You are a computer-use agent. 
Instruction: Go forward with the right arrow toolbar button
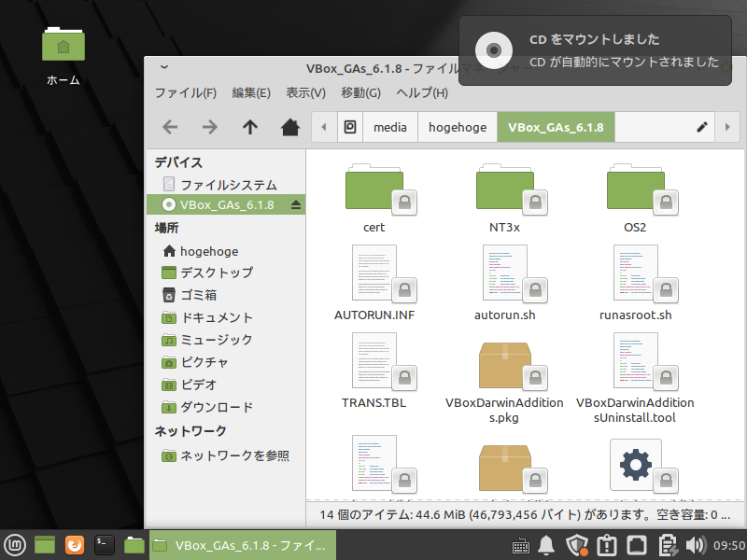tap(209, 127)
